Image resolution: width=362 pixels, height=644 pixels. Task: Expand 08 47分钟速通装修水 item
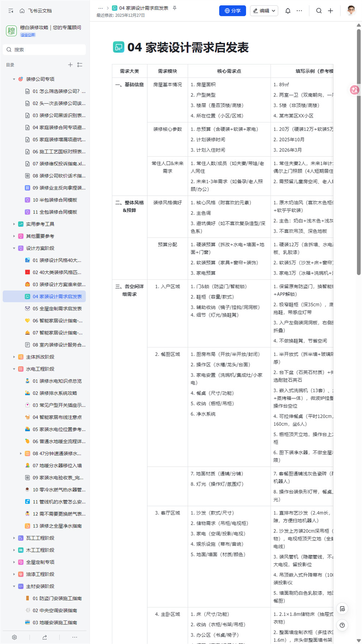coord(21,453)
